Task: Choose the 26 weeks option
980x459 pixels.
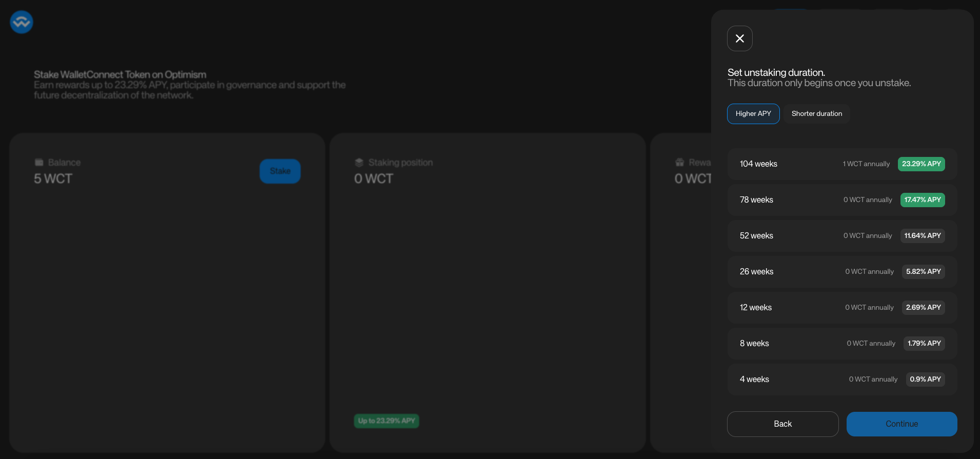Action: tap(842, 272)
